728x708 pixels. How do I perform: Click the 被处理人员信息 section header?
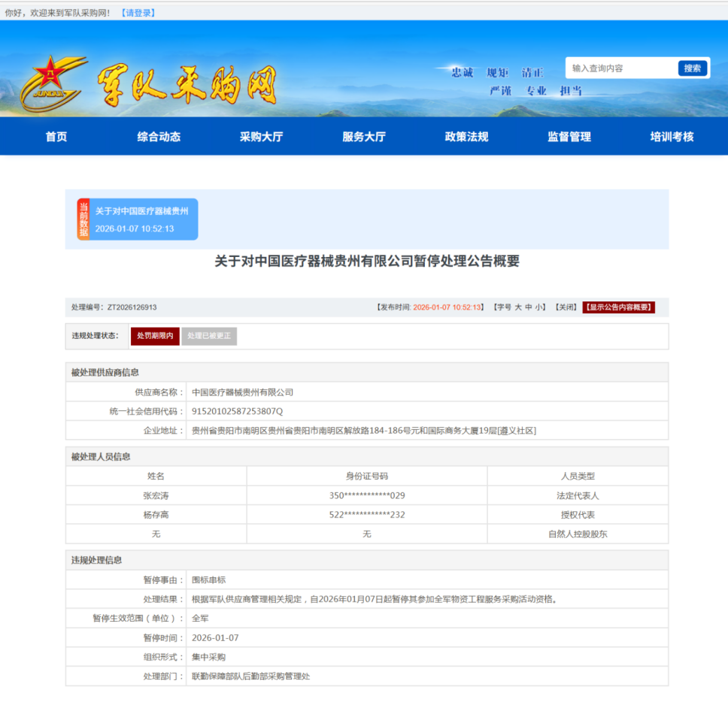[367, 456]
